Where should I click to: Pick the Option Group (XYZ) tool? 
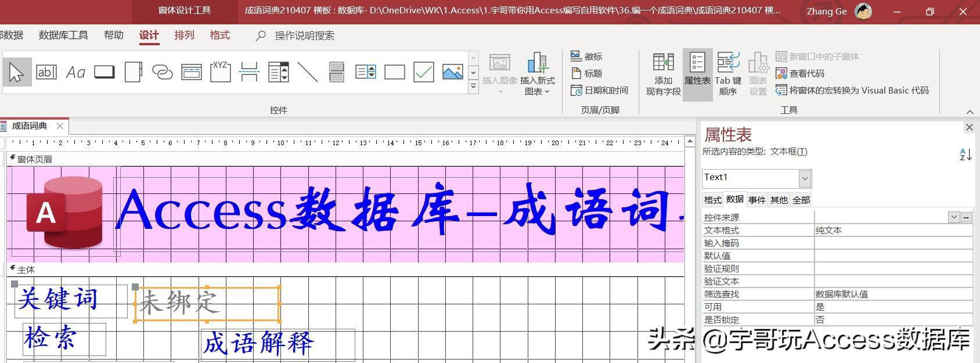[x=220, y=73]
